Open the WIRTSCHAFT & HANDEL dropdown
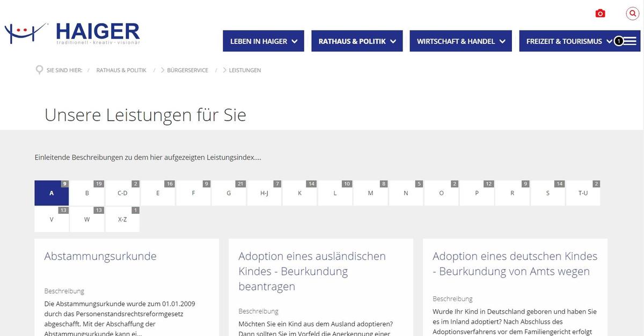The height and width of the screenshot is (336, 644). (x=460, y=41)
